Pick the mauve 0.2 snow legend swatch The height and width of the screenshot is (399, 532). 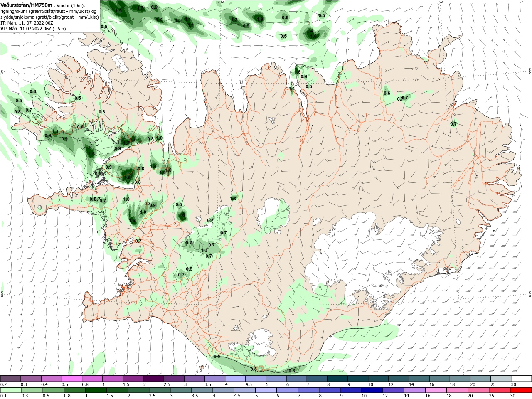[x=10, y=379]
